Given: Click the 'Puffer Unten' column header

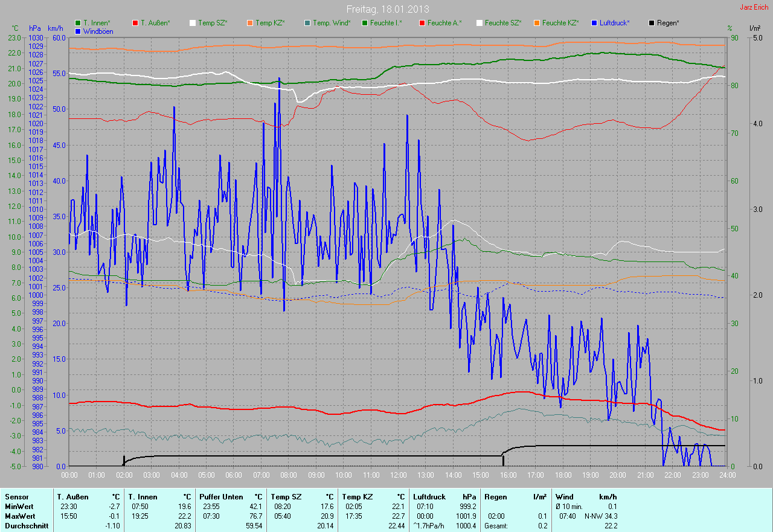Looking at the screenshot, I should pos(221,496).
